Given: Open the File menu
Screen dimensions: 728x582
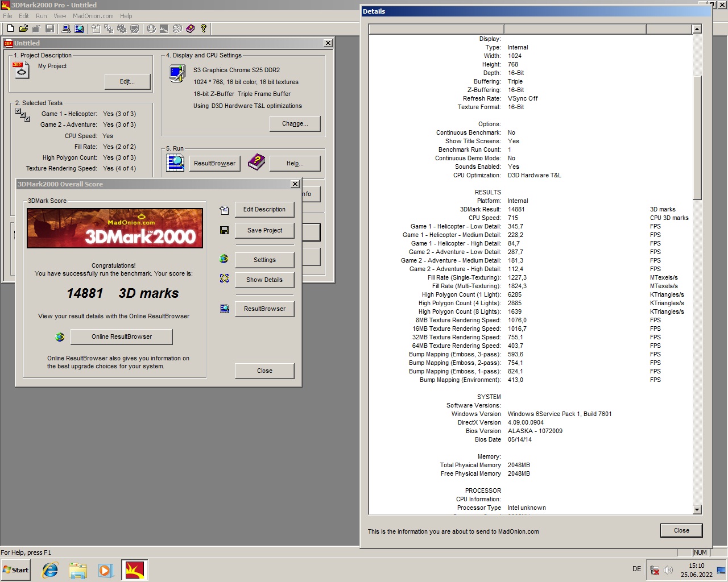Looking at the screenshot, I should click(7, 16).
